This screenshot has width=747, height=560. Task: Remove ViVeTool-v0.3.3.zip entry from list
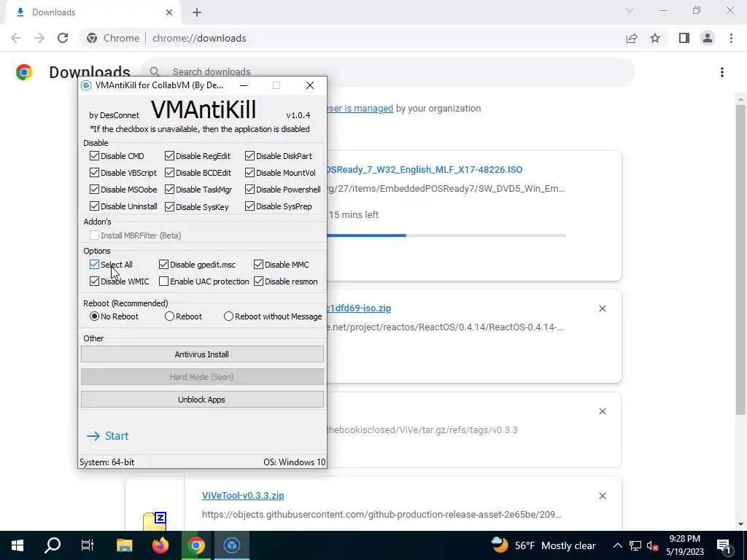pos(602,496)
